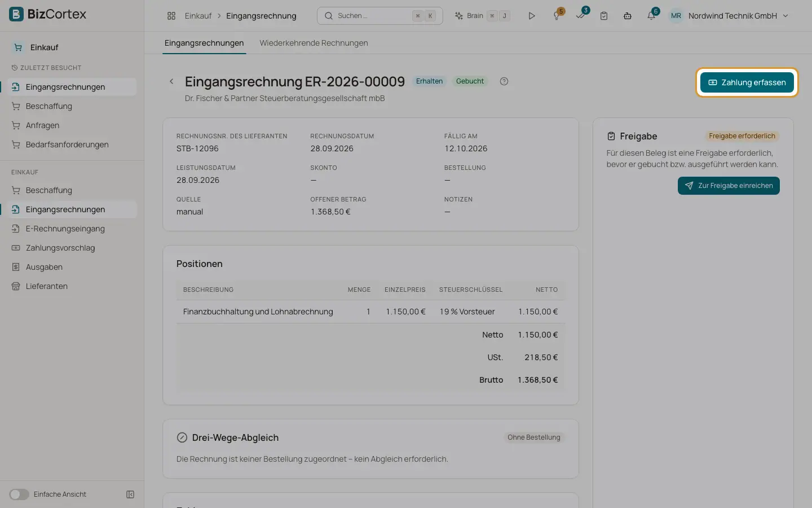Screen dimensions: 812x508
Task: Click the supplier name Dr. Fischer & Partner
Action: point(285,98)
